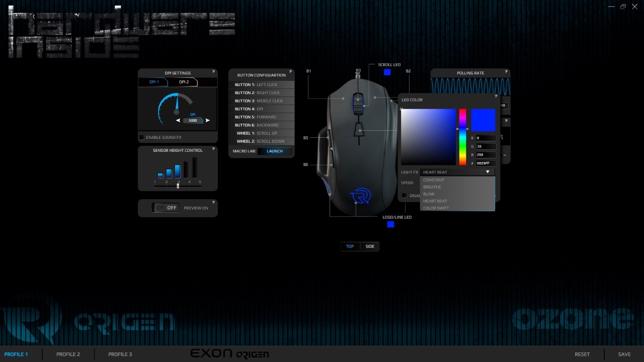
Task: Switch to Profile 2
Action: click(x=68, y=354)
